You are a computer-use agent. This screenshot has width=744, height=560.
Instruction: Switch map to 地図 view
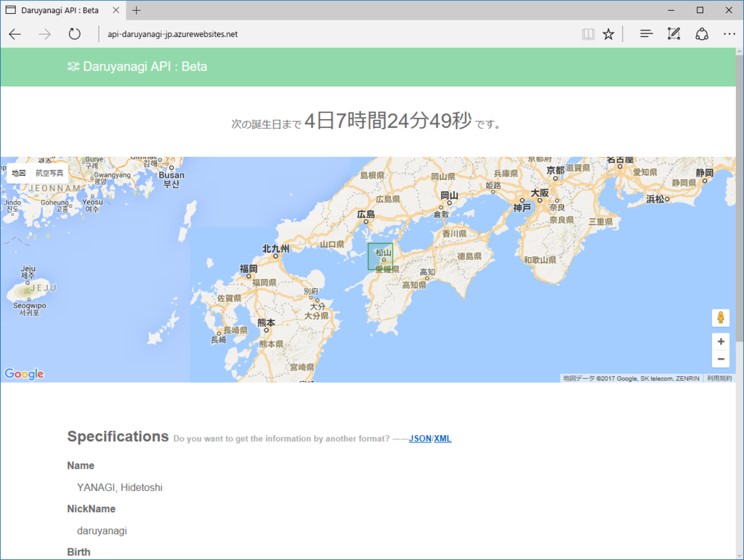tap(18, 173)
